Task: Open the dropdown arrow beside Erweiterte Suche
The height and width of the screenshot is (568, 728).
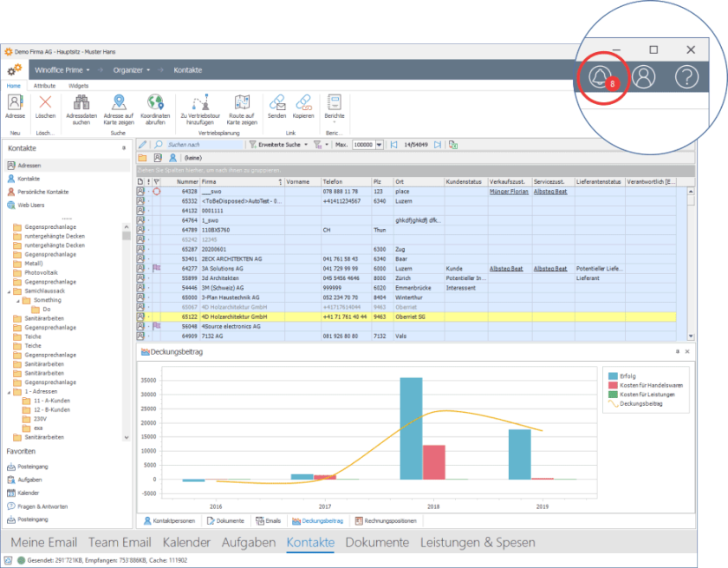Action: pos(306,145)
